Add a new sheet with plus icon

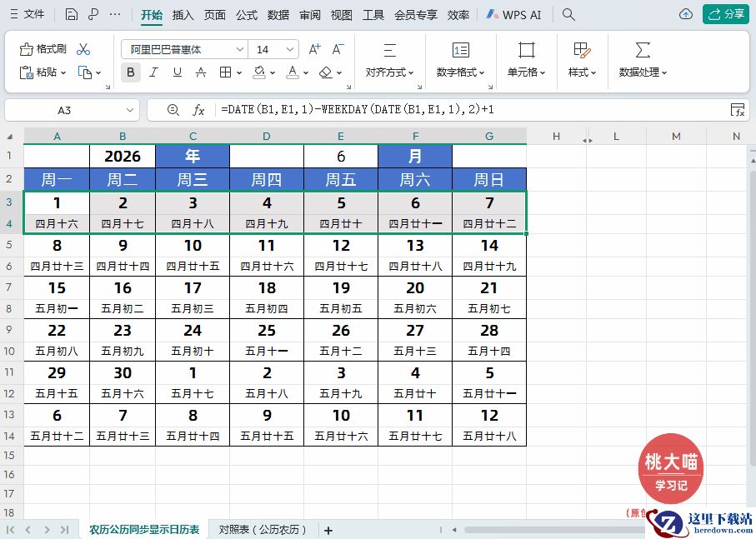point(328,531)
